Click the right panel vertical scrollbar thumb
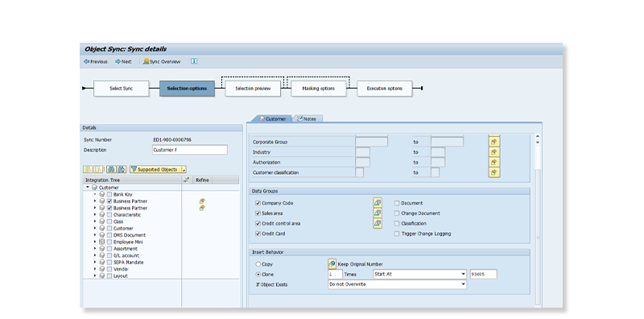644x319 pixels. tap(538, 236)
